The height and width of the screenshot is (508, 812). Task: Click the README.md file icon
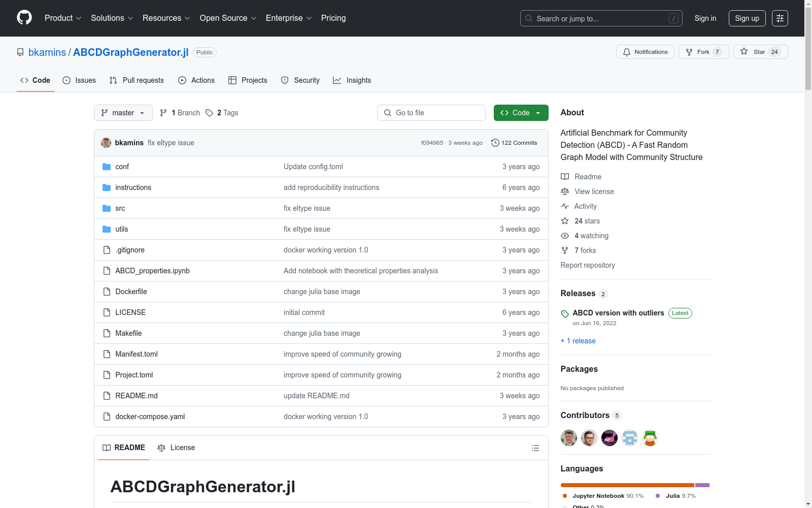107,396
